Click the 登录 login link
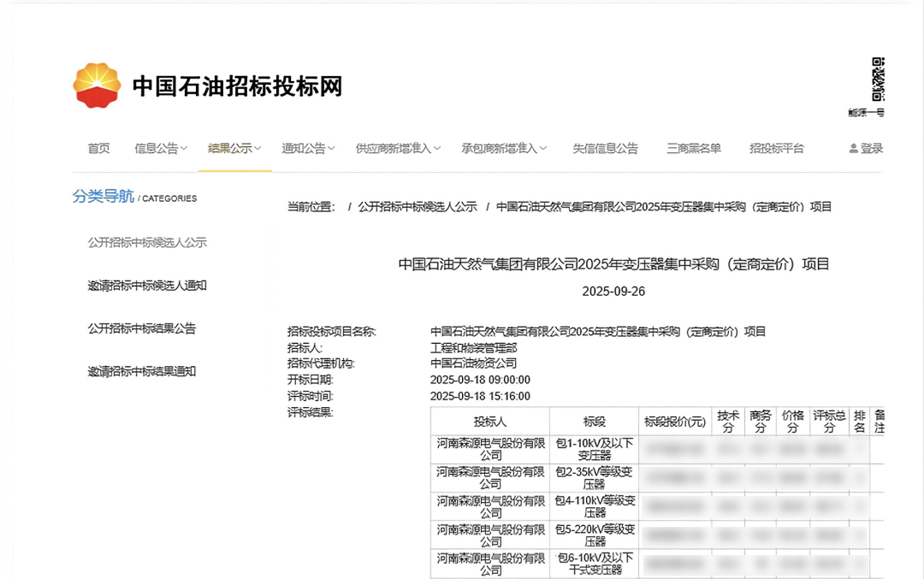The image size is (924, 579). (x=872, y=149)
